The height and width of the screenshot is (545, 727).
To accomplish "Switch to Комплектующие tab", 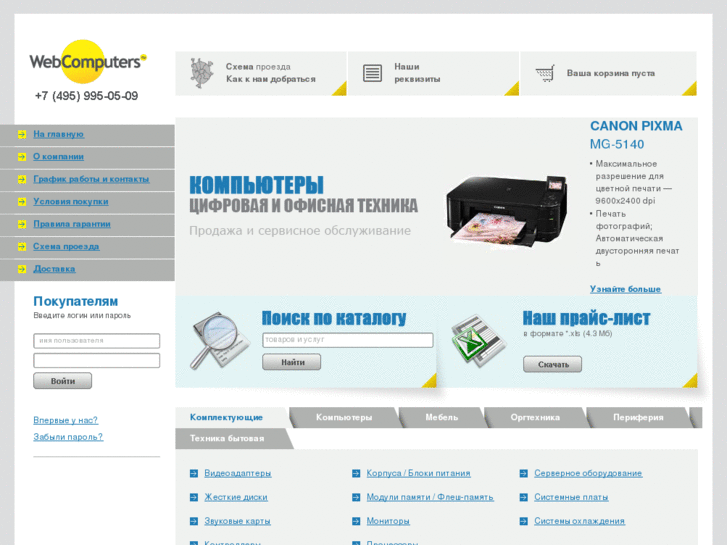I will pyautogui.click(x=226, y=417).
